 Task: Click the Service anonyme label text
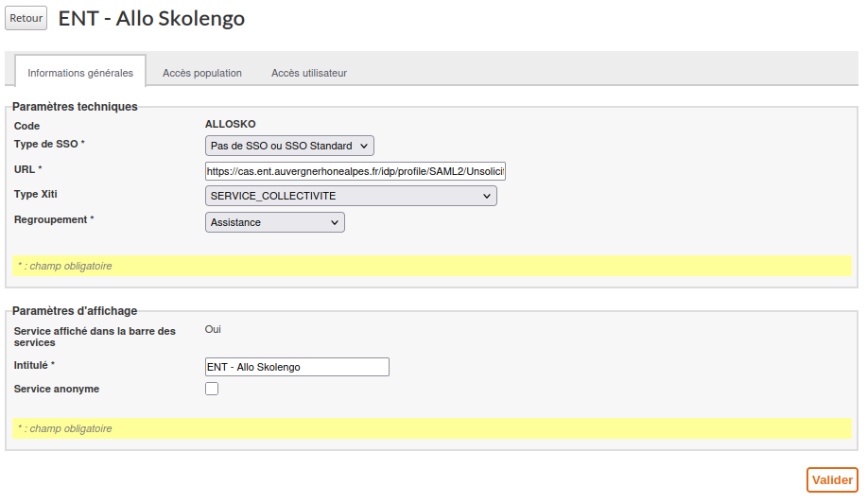point(57,389)
